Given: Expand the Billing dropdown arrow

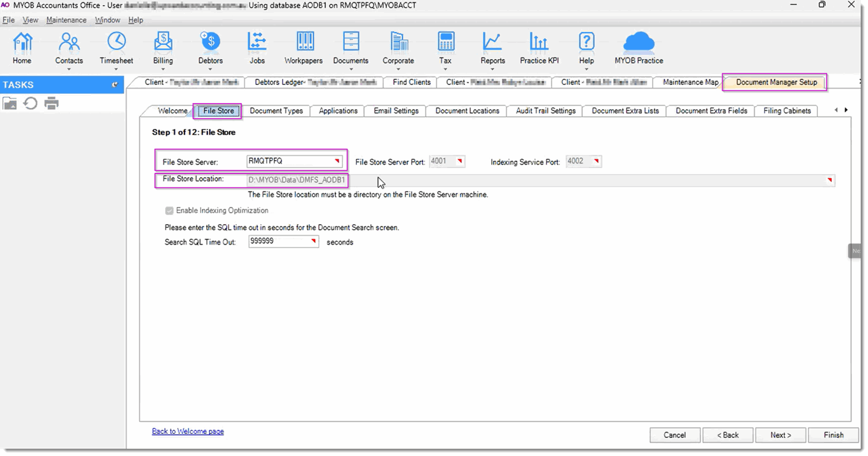Looking at the screenshot, I should tap(163, 69).
